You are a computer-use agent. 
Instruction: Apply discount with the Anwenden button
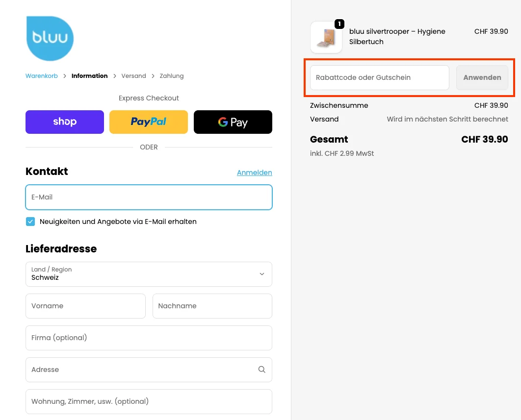tap(482, 77)
